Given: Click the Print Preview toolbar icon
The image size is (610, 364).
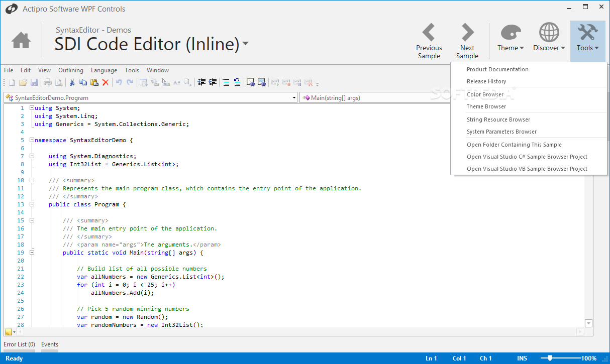Looking at the screenshot, I should [59, 82].
